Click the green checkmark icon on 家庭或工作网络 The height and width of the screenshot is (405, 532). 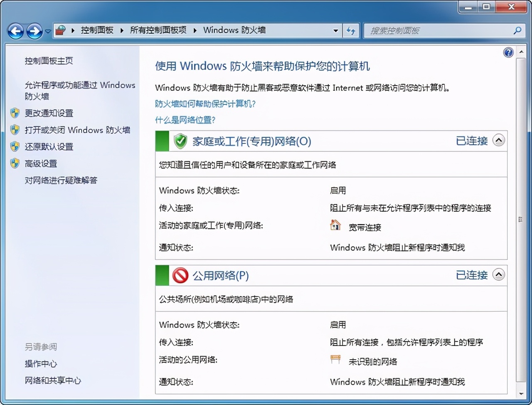[180, 141]
